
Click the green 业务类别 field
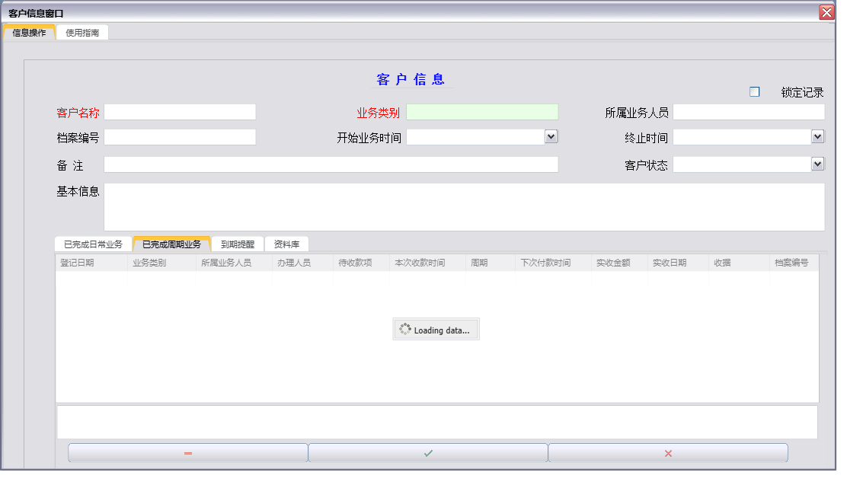(483, 111)
